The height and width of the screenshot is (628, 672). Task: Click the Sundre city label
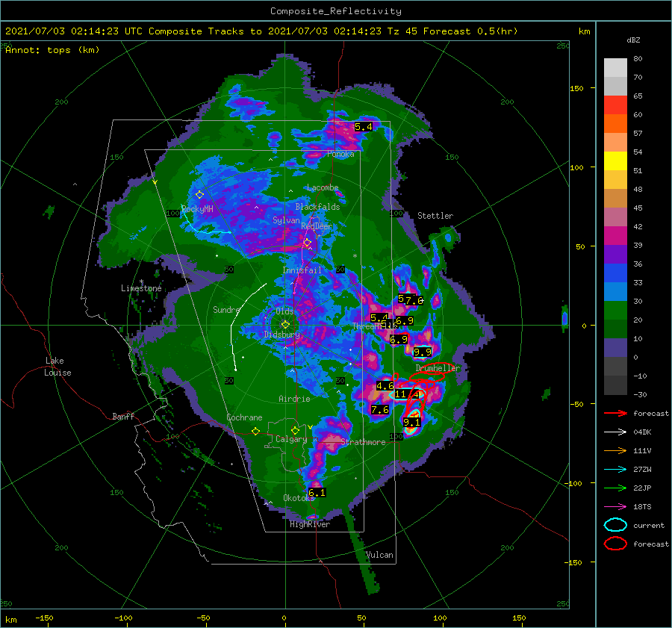tap(226, 309)
